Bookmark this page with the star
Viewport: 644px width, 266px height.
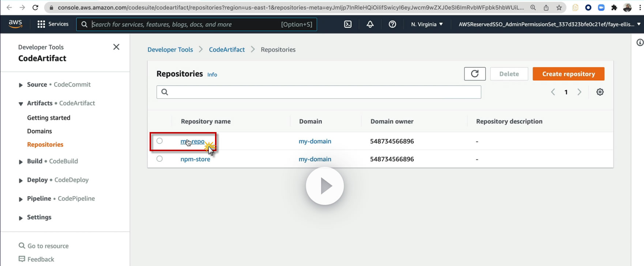click(x=559, y=7)
